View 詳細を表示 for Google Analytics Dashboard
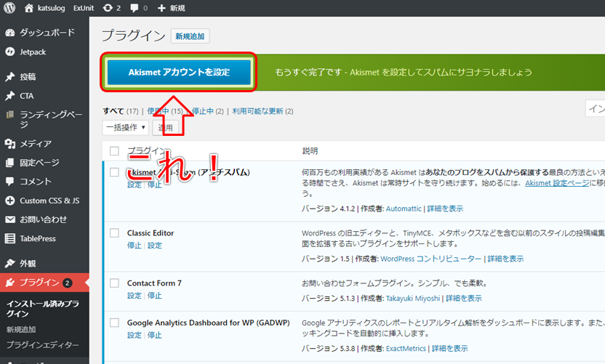605x364 pixels. 449,348
